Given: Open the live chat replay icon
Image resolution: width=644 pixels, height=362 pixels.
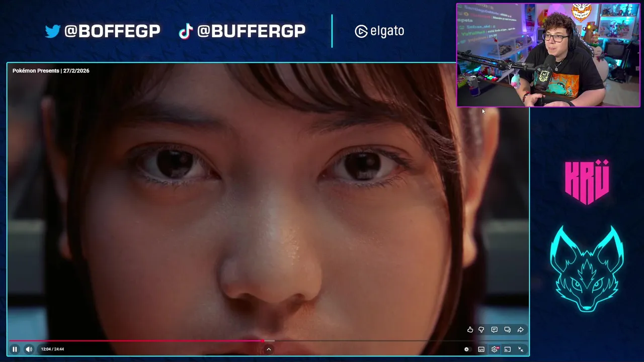Looking at the screenshot, I should click(x=507, y=330).
